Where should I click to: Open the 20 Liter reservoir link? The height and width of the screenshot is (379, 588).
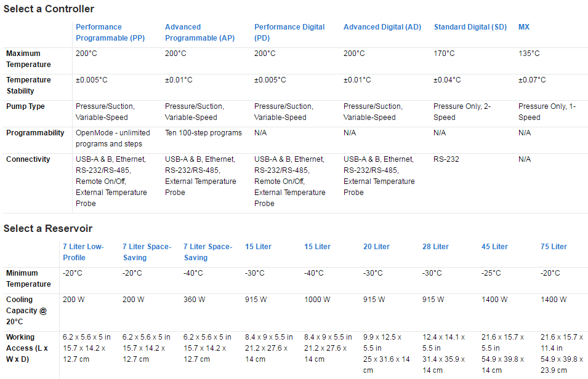tap(376, 247)
